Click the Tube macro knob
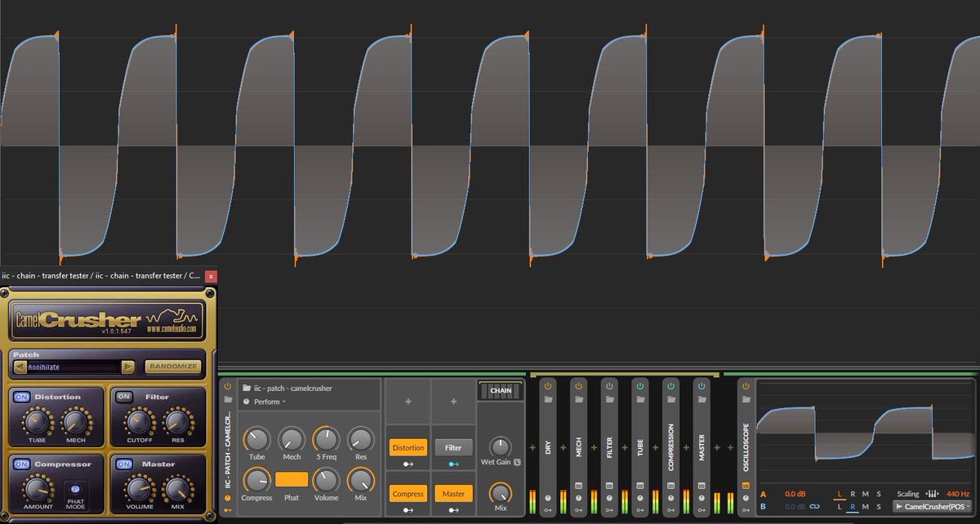This screenshot has width=980, height=524. (256, 439)
